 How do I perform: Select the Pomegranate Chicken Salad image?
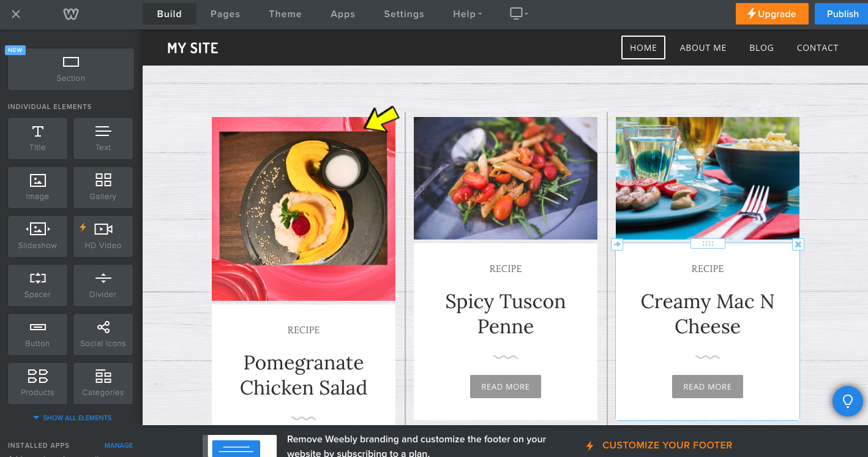[x=304, y=209]
